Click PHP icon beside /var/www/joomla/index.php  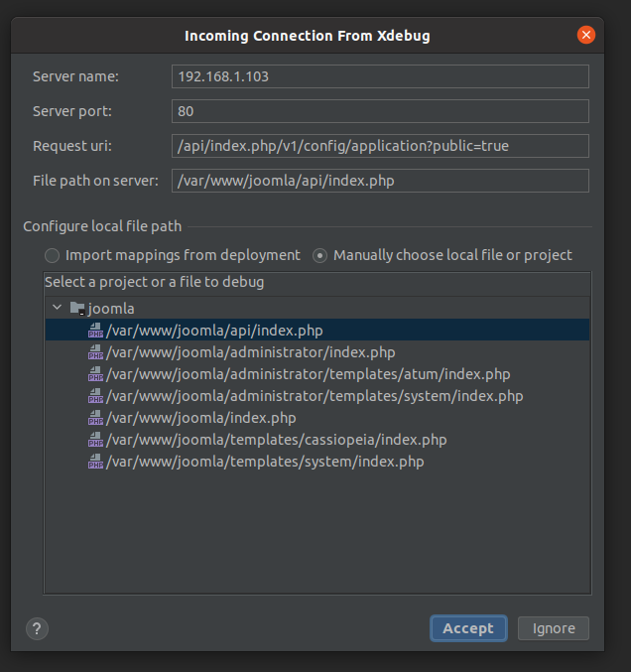[96, 418]
